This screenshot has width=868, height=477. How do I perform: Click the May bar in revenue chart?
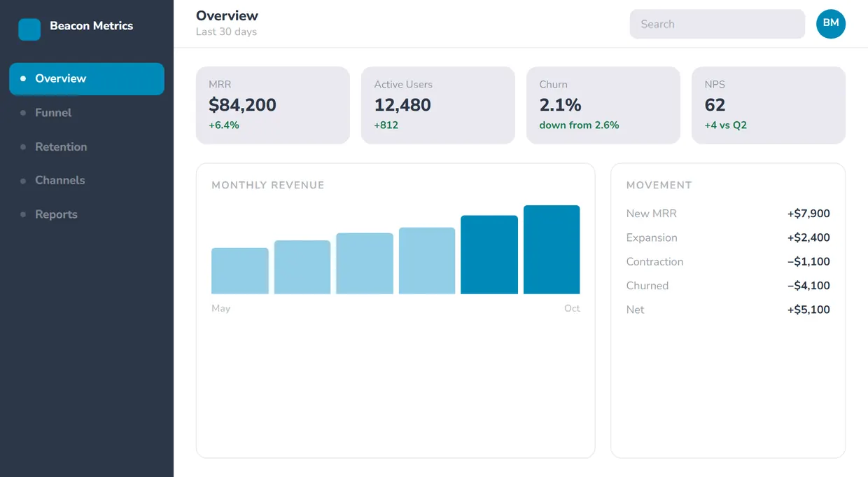(240, 271)
